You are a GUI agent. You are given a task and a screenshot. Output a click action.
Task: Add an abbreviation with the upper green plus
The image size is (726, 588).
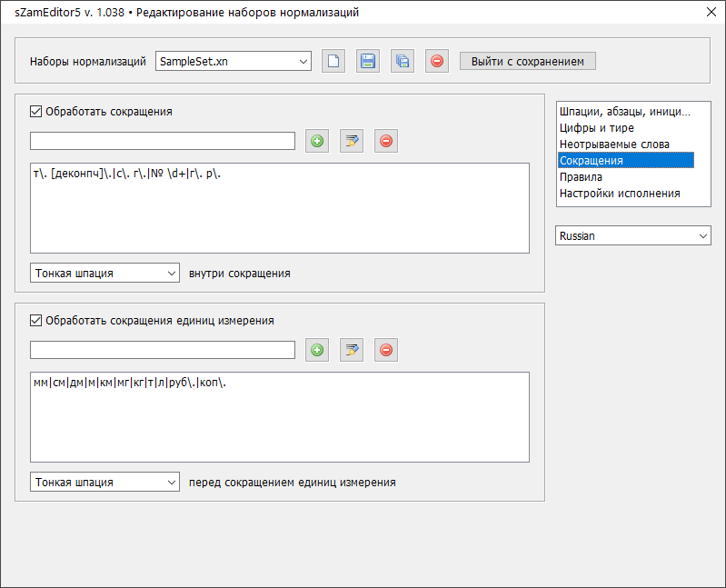317,141
